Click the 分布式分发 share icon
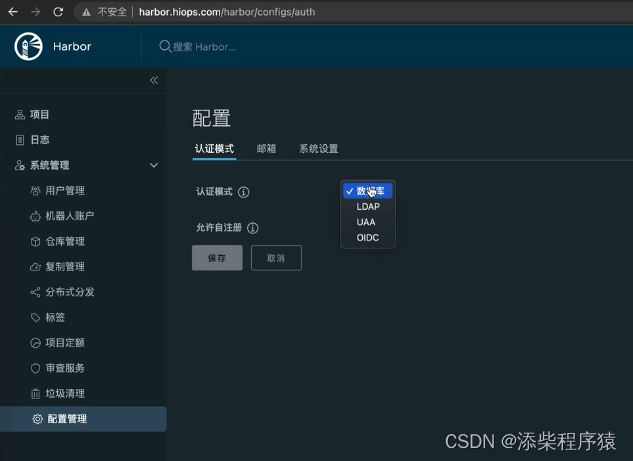Viewport: 633px width, 461px height. 36,292
